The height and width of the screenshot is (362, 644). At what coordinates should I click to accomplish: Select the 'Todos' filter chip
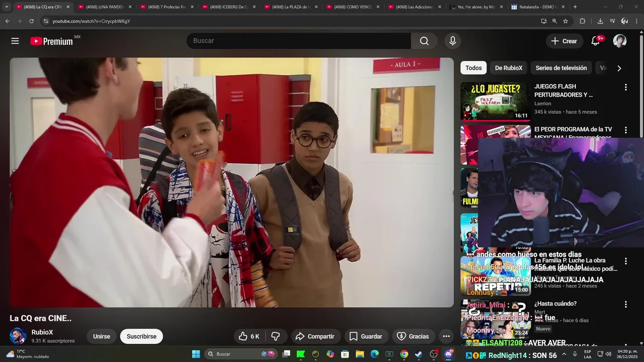point(473,68)
